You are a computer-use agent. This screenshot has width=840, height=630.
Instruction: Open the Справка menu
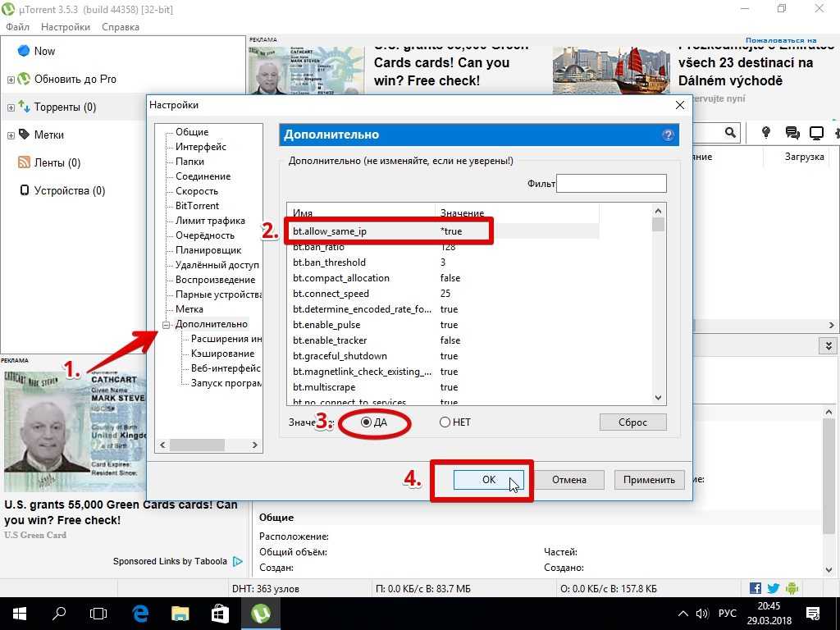(x=121, y=27)
